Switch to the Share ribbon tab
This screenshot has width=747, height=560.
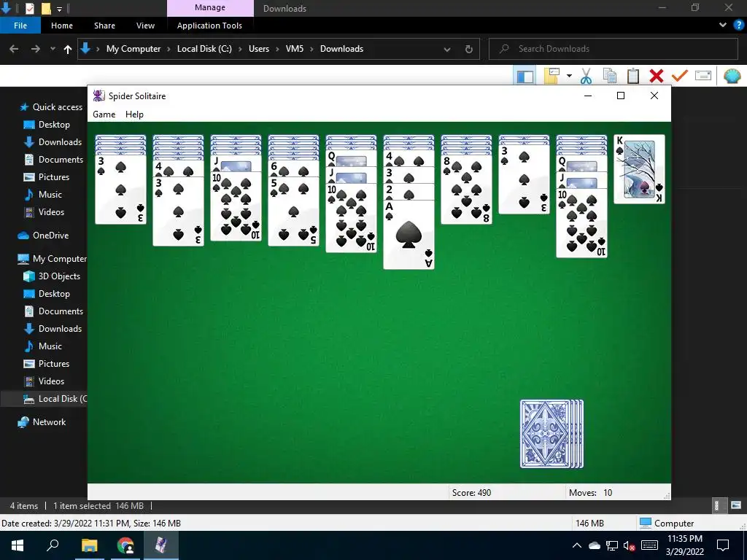click(x=104, y=26)
